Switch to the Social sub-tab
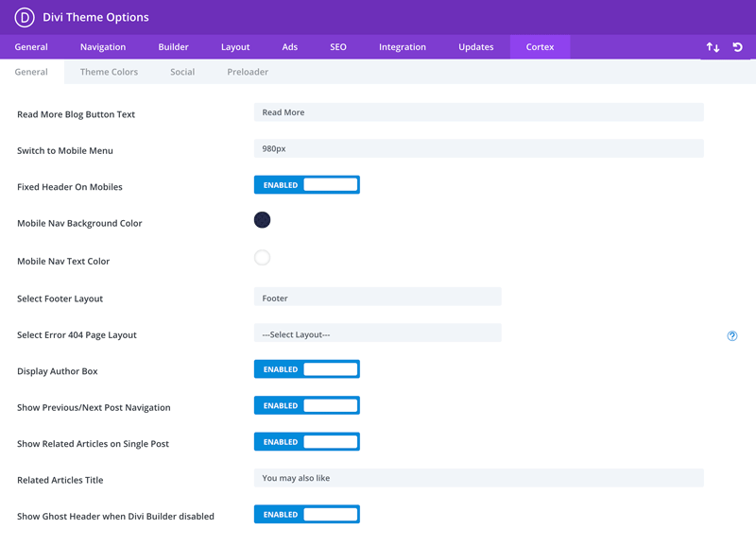This screenshot has width=756, height=546. 182,72
